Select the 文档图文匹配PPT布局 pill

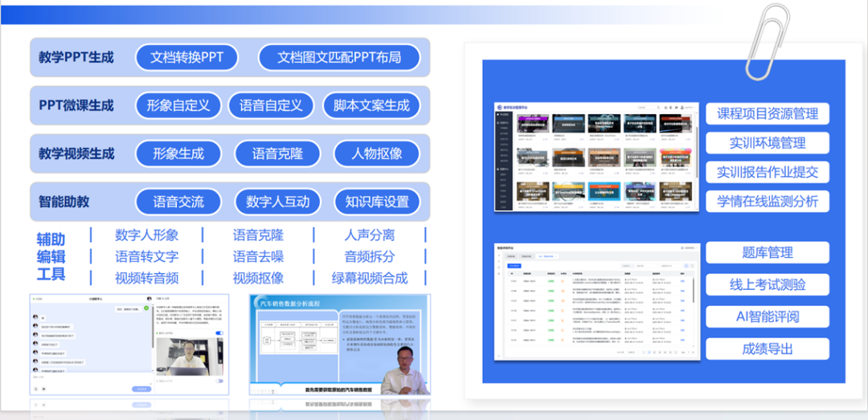pos(339,58)
